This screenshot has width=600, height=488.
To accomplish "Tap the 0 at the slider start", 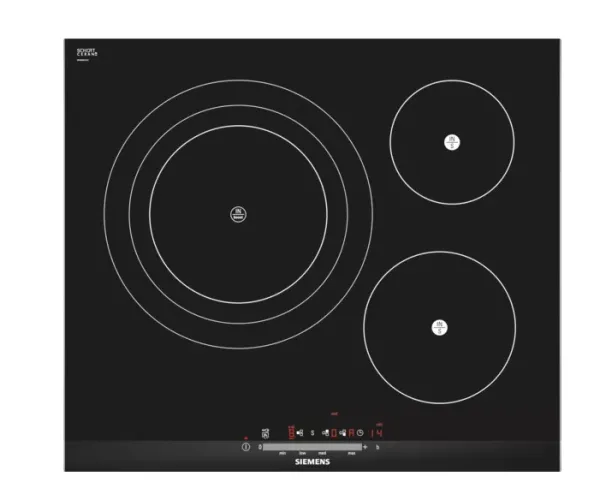I will point(260,447).
